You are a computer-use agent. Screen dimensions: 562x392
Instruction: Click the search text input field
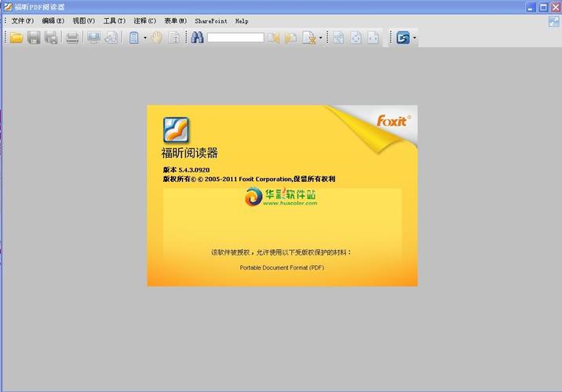pos(235,38)
